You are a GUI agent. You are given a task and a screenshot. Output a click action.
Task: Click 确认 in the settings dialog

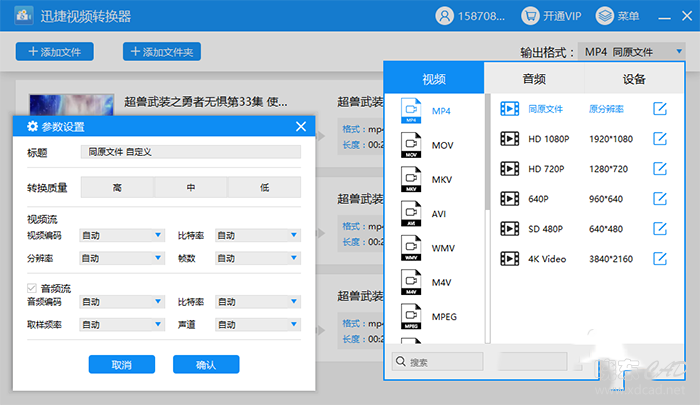206,364
